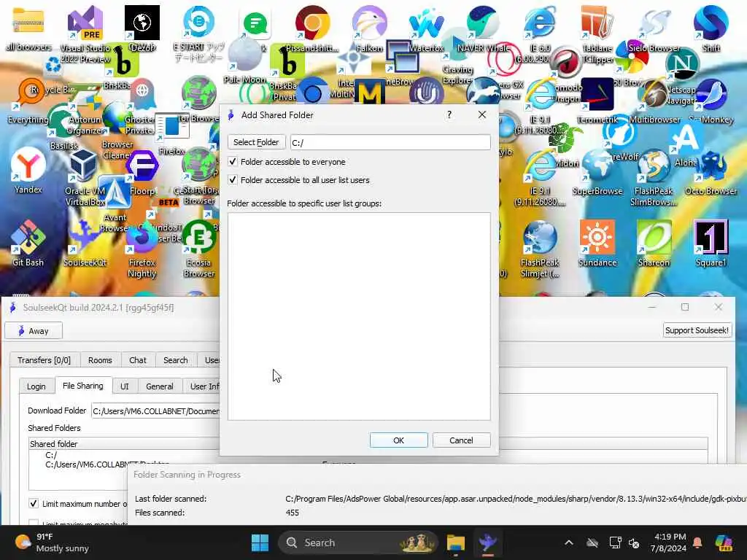Cancel the Add Shared Folder dialog
The width and height of the screenshot is (747, 560).
[461, 440]
